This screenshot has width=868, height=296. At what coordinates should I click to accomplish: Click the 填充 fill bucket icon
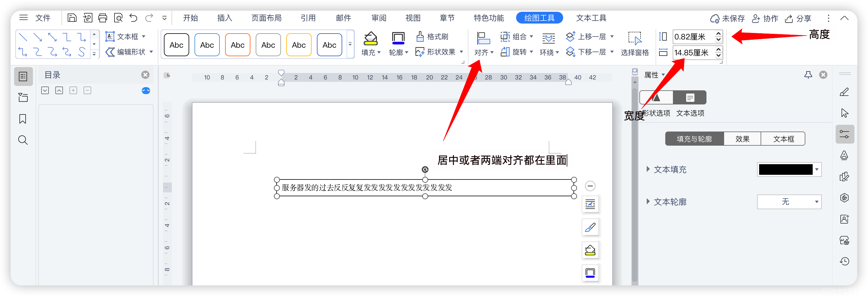click(x=370, y=39)
